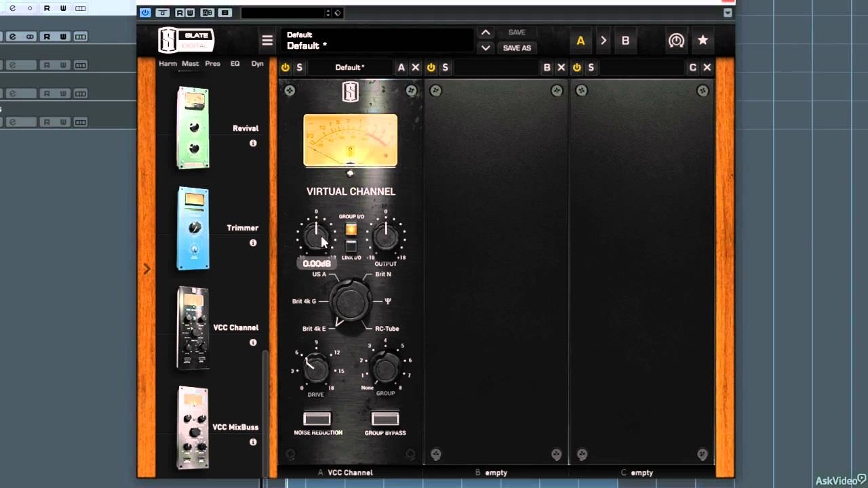Open the host window dropdown arrow
The image size is (868, 488).
pos(728,13)
